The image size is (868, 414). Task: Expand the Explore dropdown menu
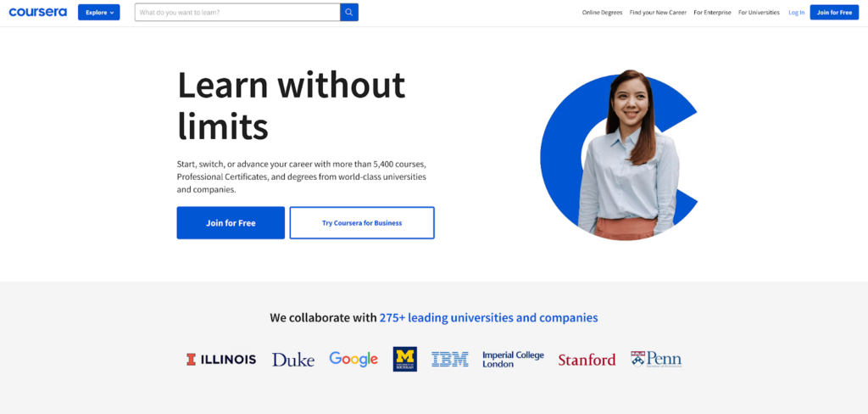[x=98, y=12]
